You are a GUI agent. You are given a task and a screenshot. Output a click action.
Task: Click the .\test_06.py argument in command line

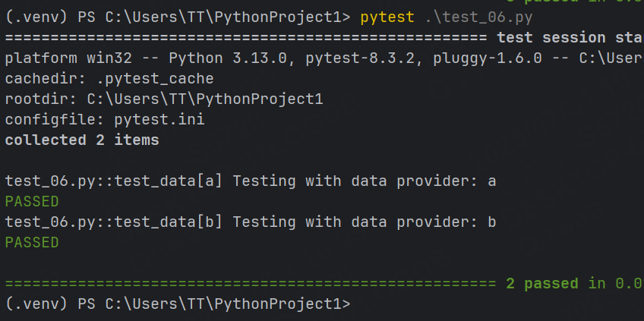(x=478, y=17)
